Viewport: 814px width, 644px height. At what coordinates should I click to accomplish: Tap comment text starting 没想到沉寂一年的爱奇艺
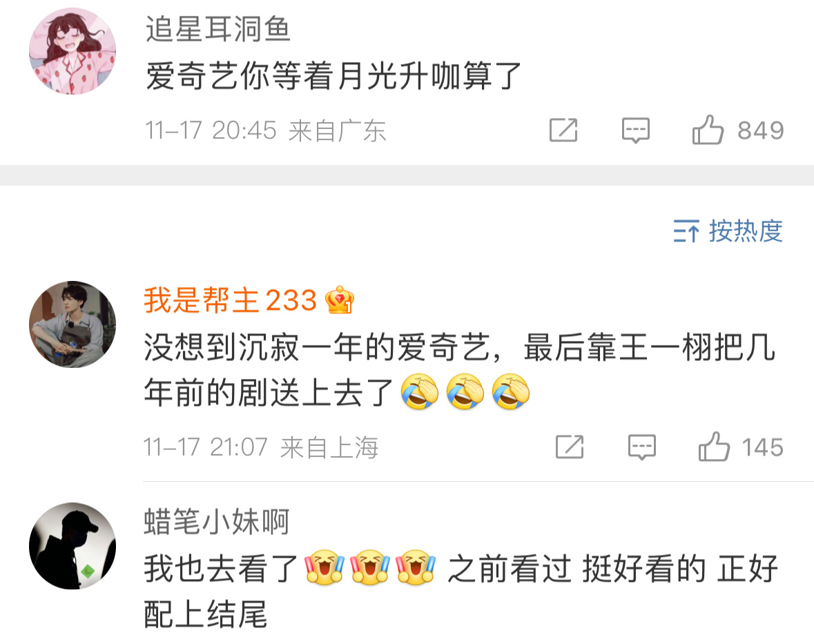460,370
